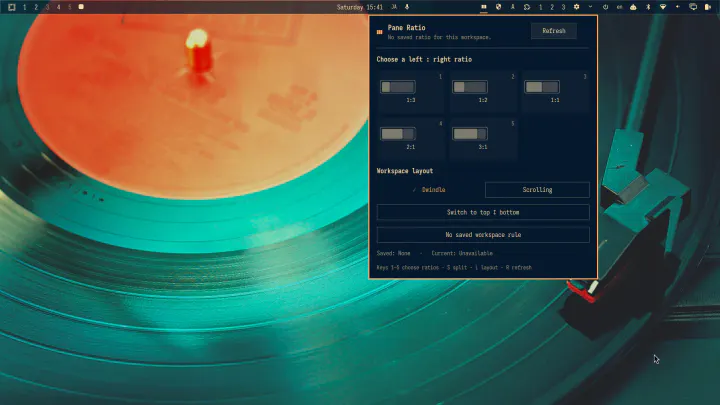Screen dimensions: 720x405
Task: Click the white square icon after workspace 5
Action: [81, 7]
